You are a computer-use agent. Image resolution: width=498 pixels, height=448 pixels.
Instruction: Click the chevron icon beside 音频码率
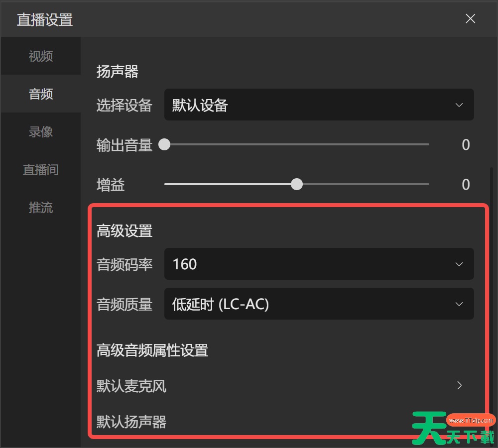pyautogui.click(x=459, y=264)
